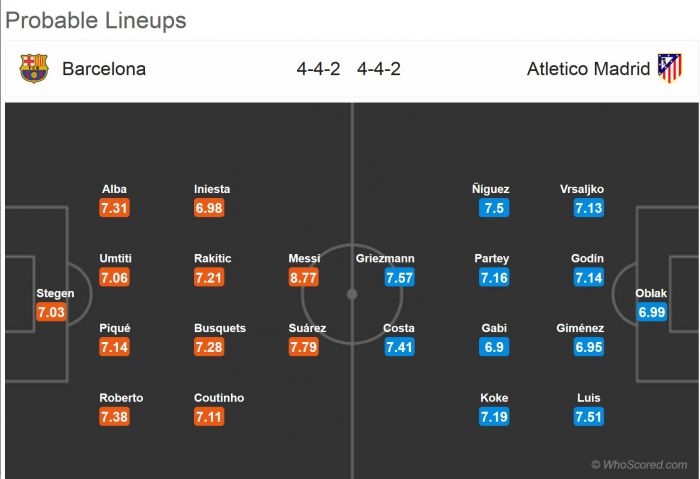Click the Godín player name

point(587,258)
